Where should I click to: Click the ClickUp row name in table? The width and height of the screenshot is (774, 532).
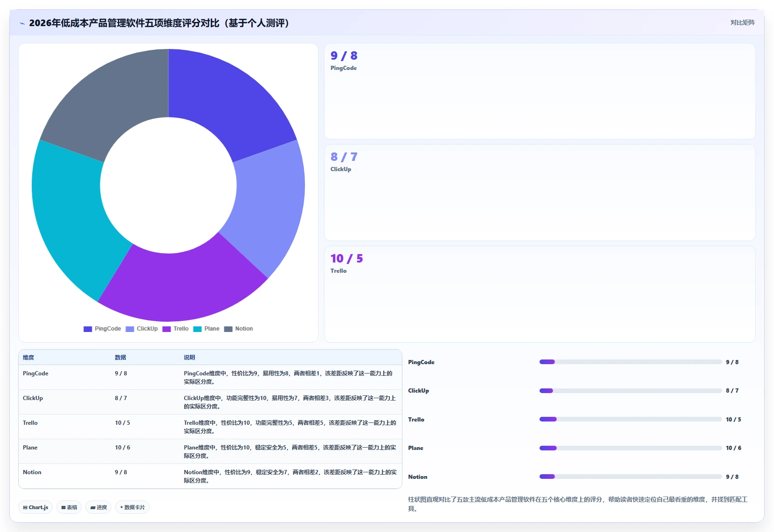point(33,398)
